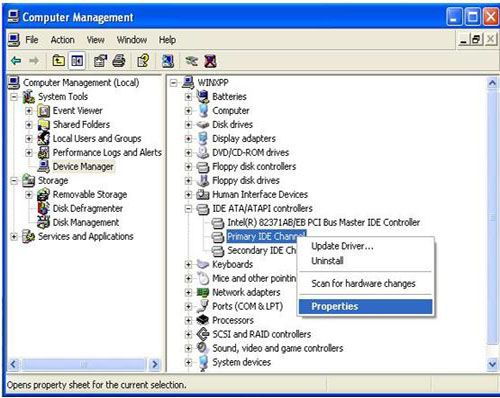Collapse the IDE ATA/ATAPI controllers node

188,209
